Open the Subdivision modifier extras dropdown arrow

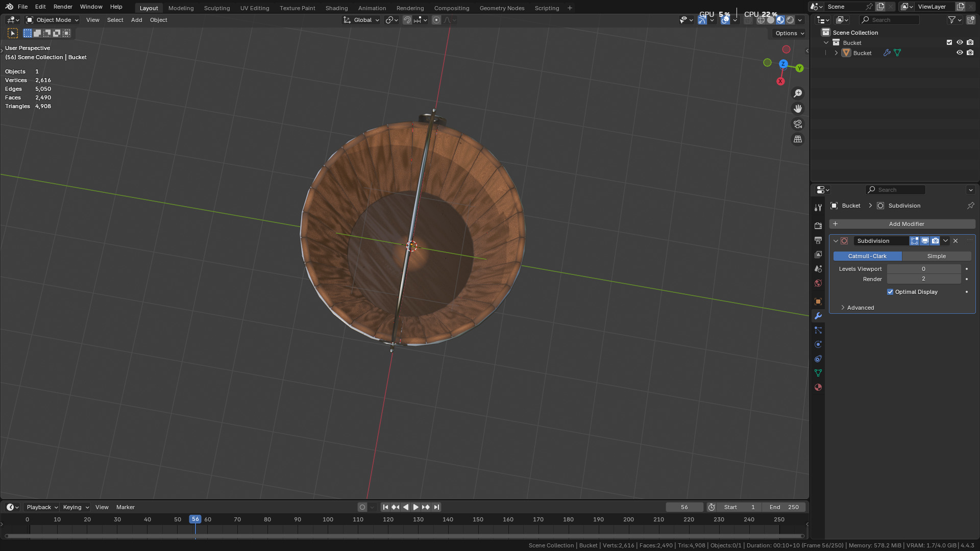[945, 241]
